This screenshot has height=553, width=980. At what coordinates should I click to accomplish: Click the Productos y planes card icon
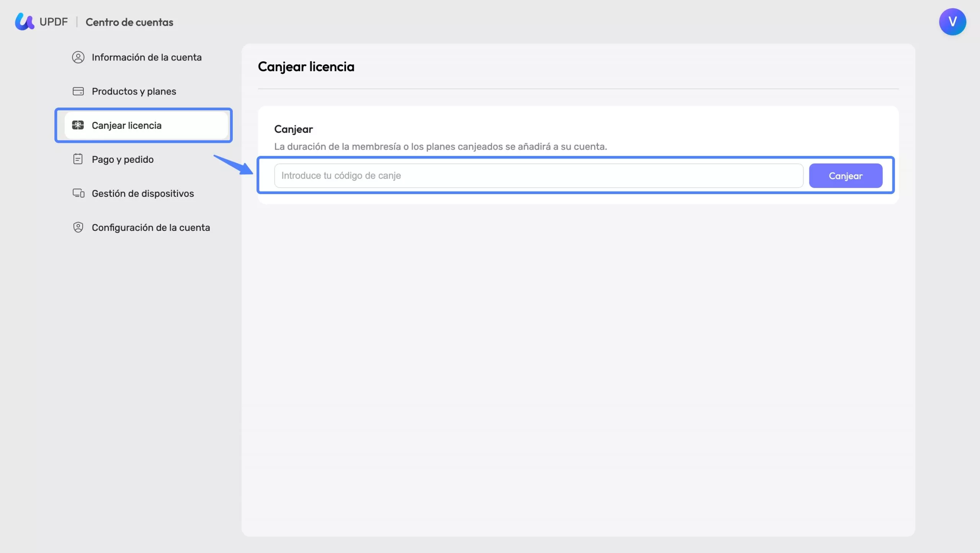[78, 92]
